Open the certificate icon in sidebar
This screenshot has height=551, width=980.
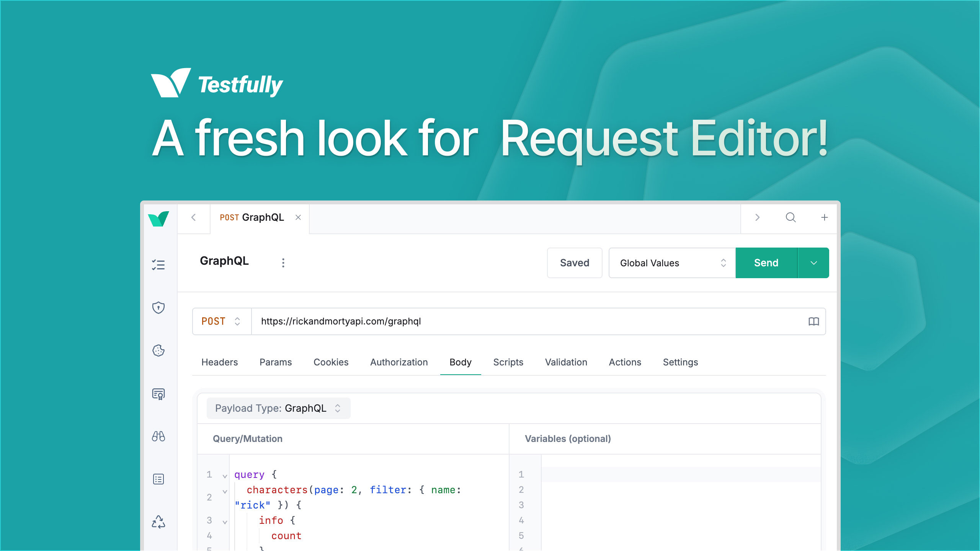point(158,394)
